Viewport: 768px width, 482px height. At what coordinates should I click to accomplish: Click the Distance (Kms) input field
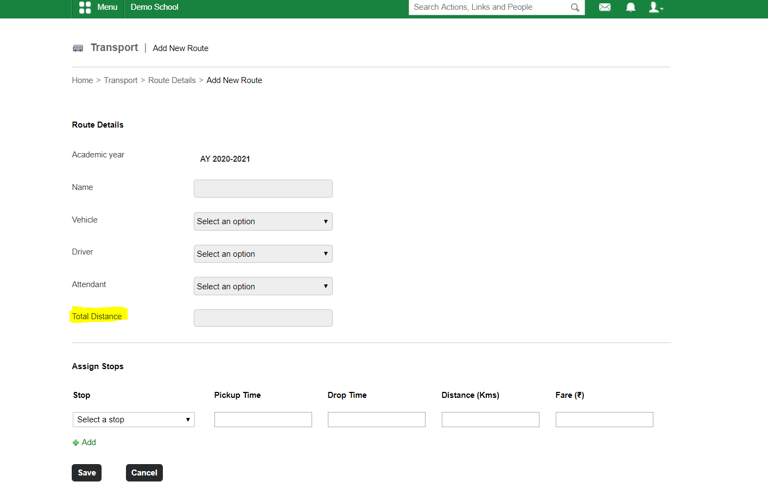(x=490, y=419)
